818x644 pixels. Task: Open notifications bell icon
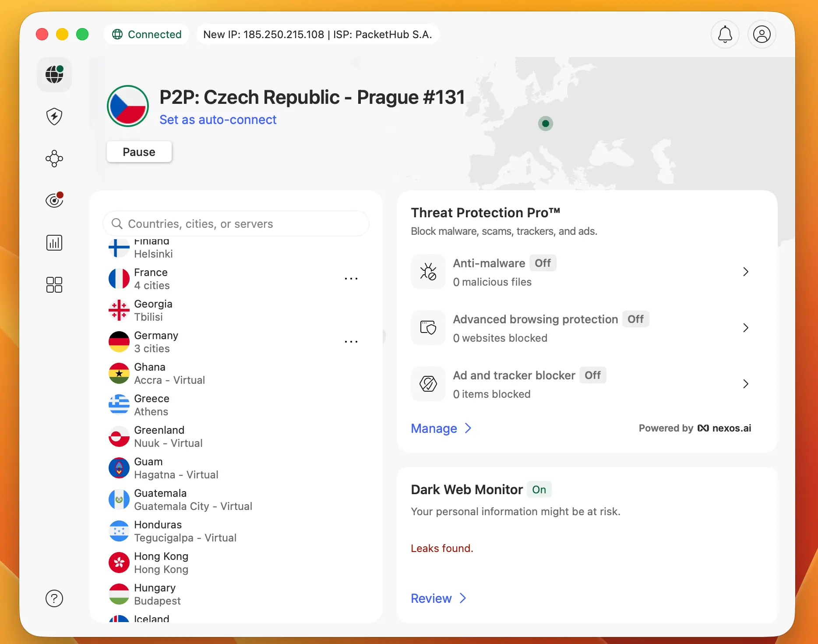click(725, 34)
